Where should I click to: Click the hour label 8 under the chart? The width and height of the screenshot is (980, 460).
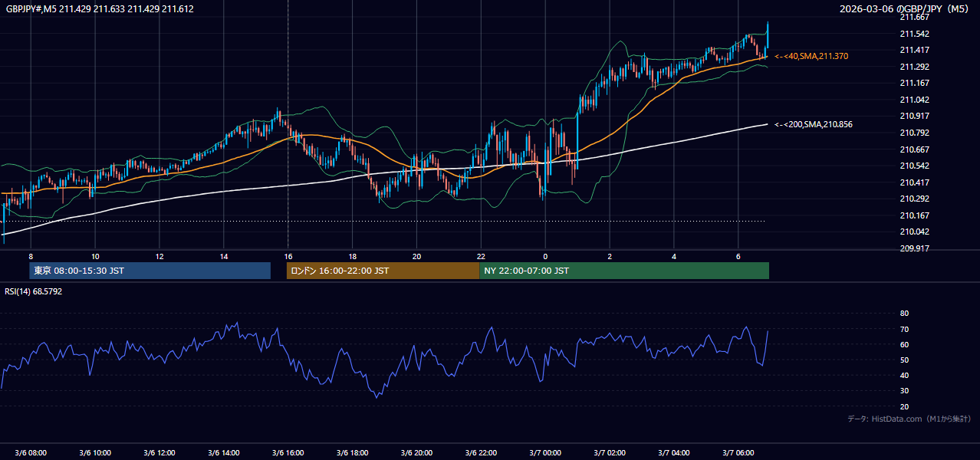tap(31, 256)
